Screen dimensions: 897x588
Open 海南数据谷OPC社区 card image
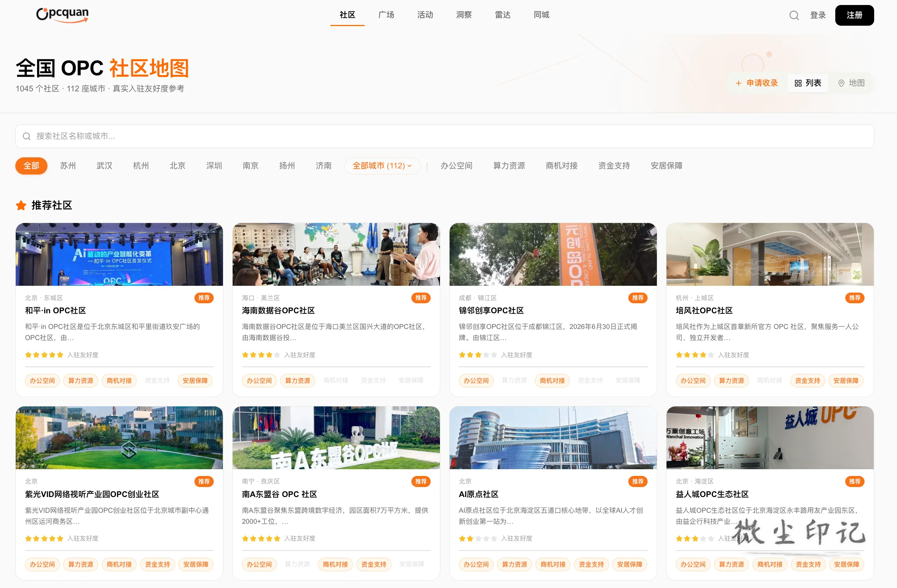click(x=336, y=254)
